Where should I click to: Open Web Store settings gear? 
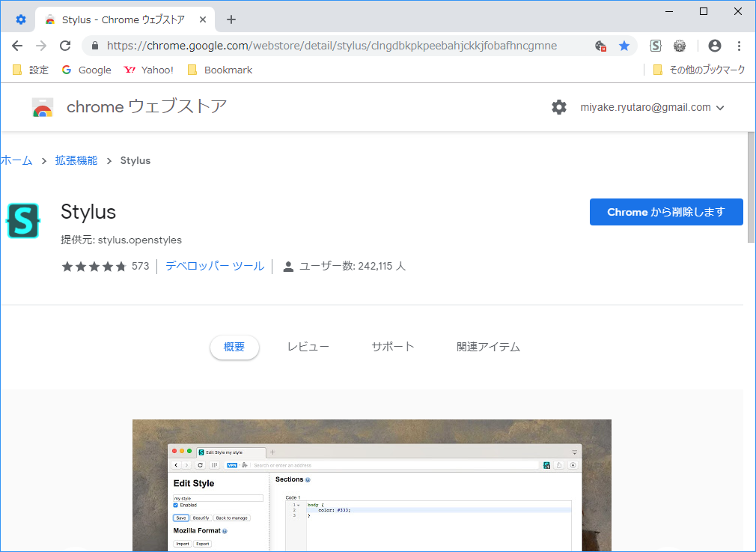(559, 107)
